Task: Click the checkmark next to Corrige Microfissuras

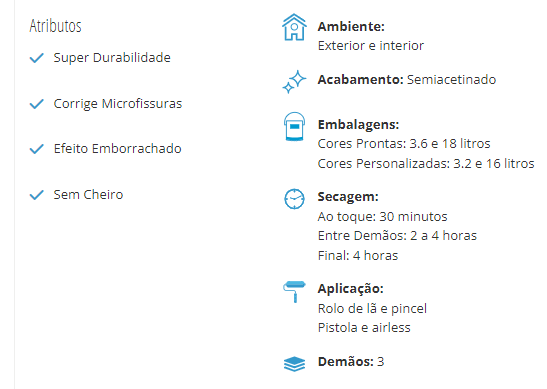Action: [x=37, y=104]
